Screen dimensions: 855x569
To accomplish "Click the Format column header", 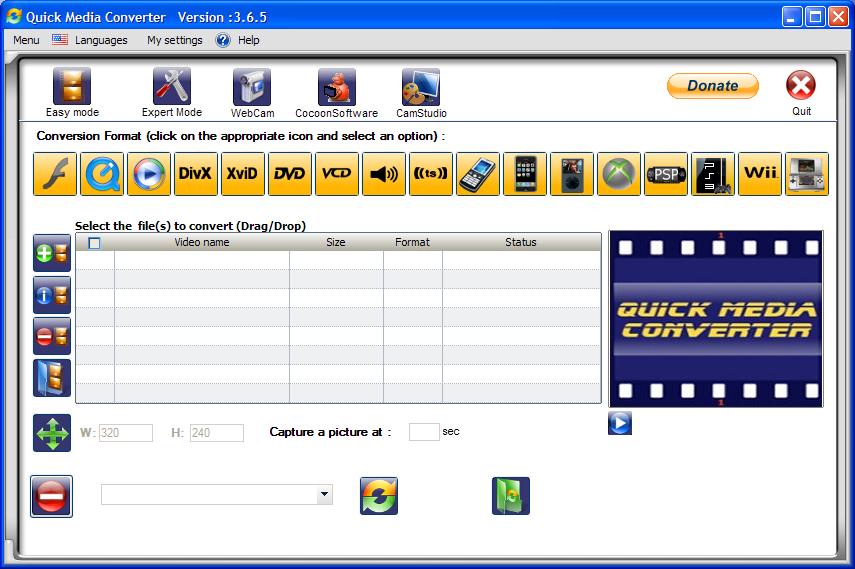I will [x=412, y=242].
